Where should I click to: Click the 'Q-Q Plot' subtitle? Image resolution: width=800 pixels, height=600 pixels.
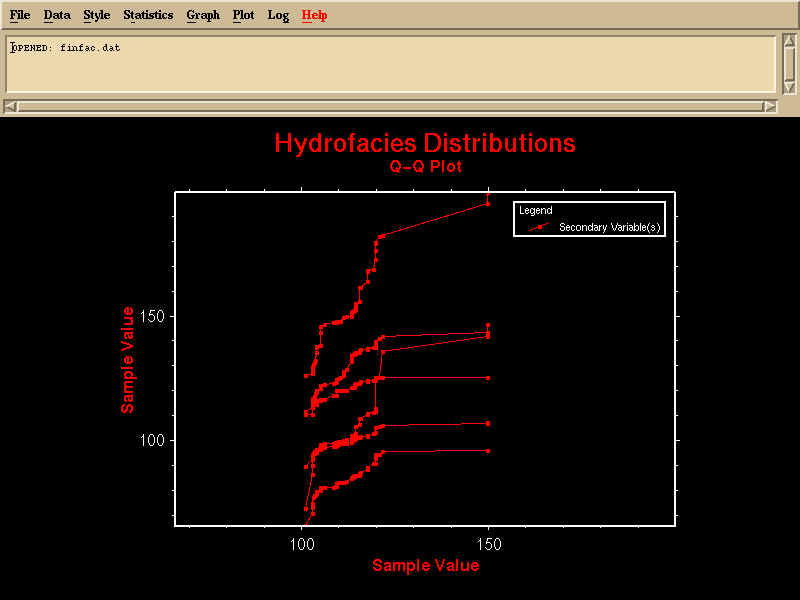[426, 166]
